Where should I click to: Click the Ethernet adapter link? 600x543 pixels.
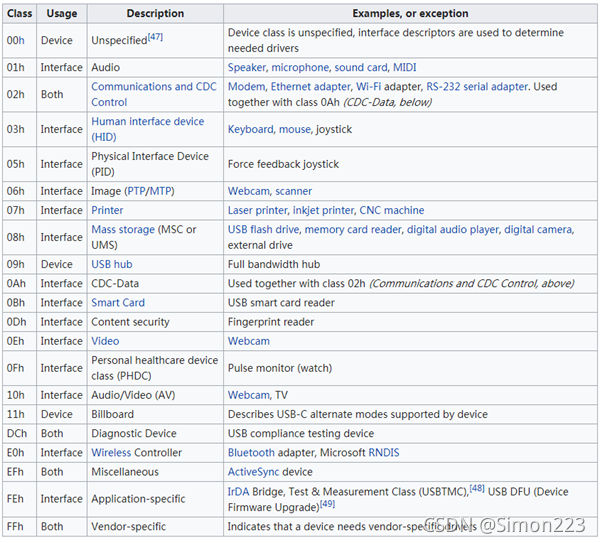point(309,87)
